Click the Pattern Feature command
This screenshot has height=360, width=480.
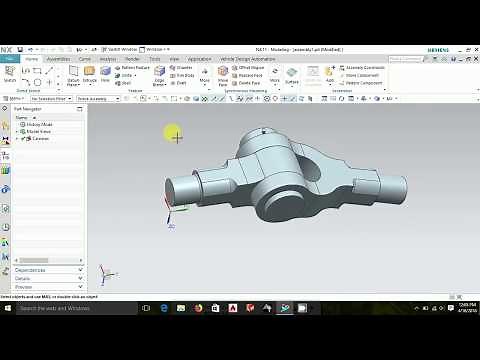pyautogui.click(x=132, y=68)
